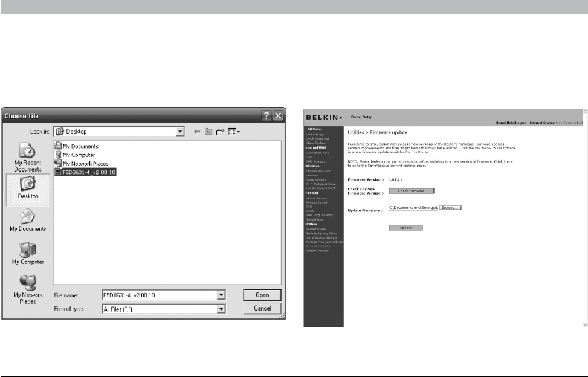This screenshot has width=588, height=377.
Task: Open MAC Address in router sidebar
Action: 315,161
